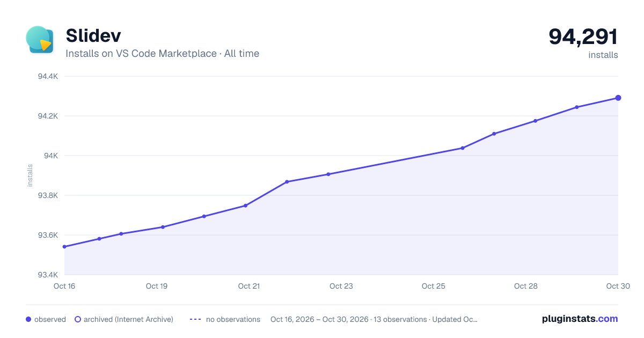Click the Oct 30 x-axis label

click(x=618, y=286)
